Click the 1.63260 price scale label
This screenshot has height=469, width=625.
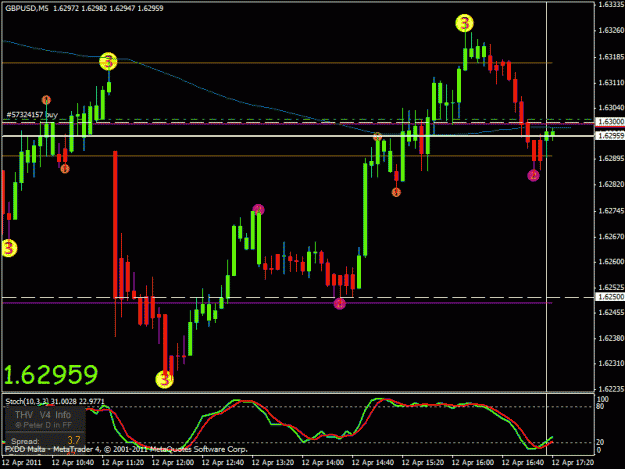tap(611, 30)
